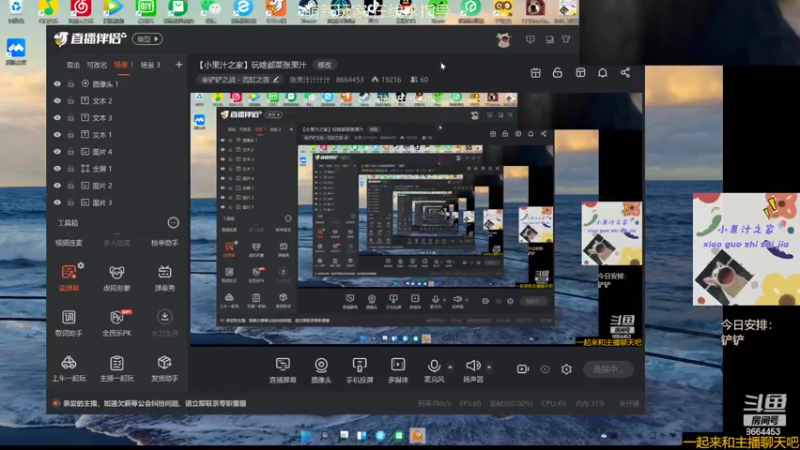The image size is (800, 450).
Task: Click the 未开播 status text
Action: tap(629, 404)
